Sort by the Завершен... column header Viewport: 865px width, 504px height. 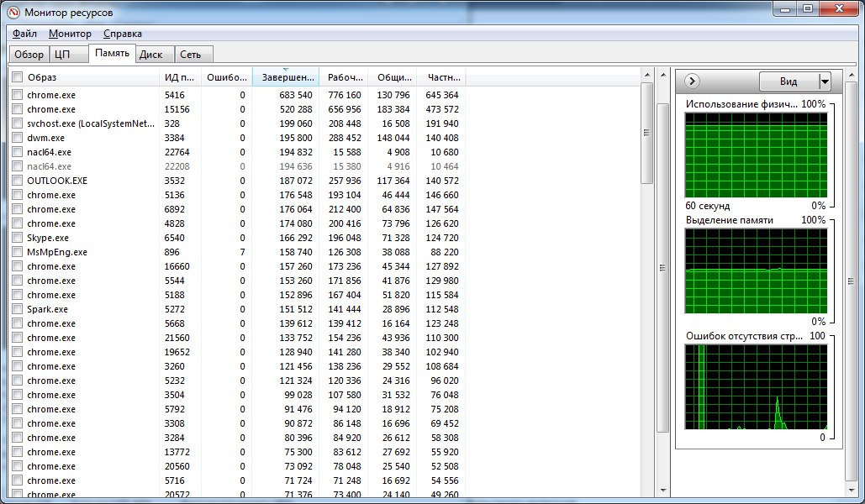pyautogui.click(x=286, y=77)
